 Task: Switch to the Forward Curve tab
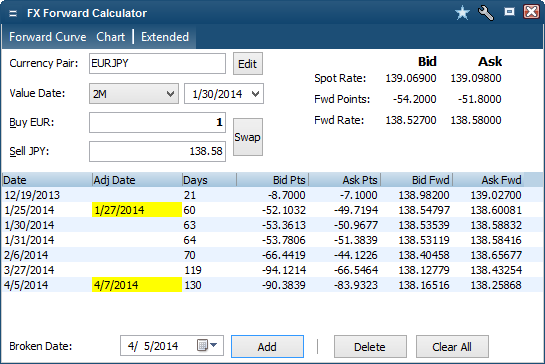(x=48, y=37)
